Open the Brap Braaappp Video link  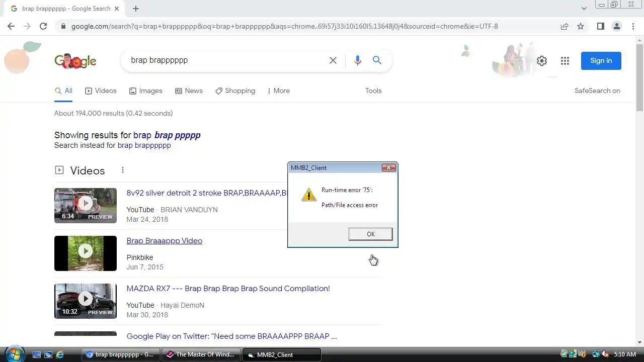pos(165,241)
